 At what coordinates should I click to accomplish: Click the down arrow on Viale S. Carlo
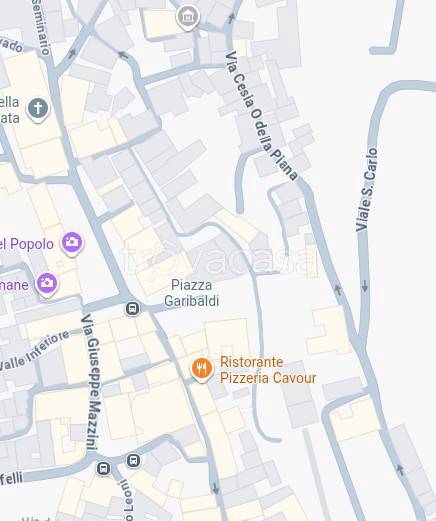coord(365,286)
